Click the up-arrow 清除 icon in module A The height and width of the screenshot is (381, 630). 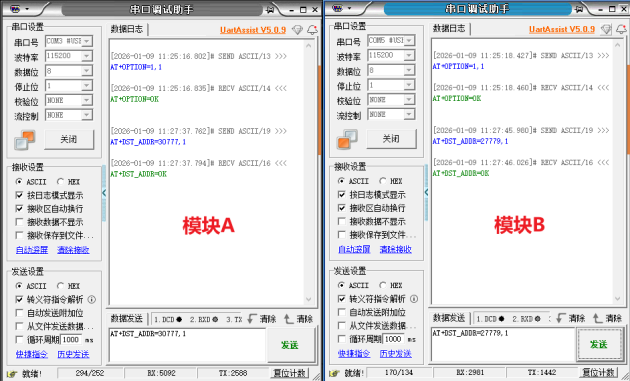point(288,319)
